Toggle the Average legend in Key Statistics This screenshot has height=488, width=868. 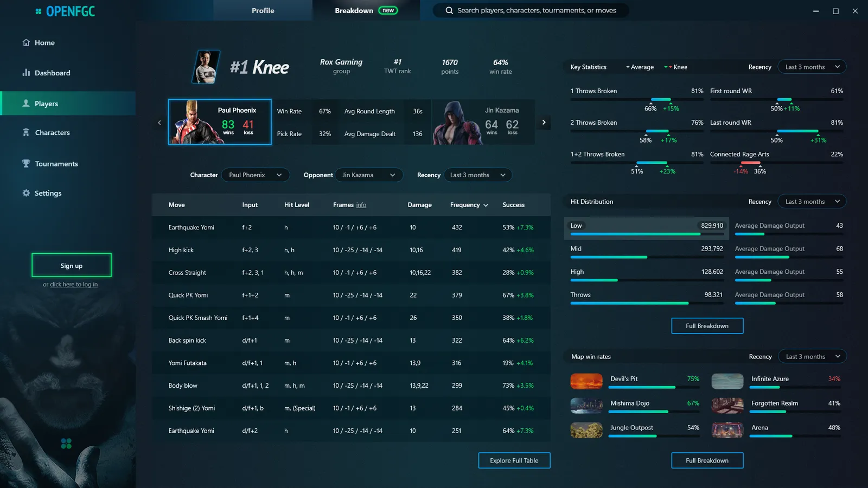640,67
